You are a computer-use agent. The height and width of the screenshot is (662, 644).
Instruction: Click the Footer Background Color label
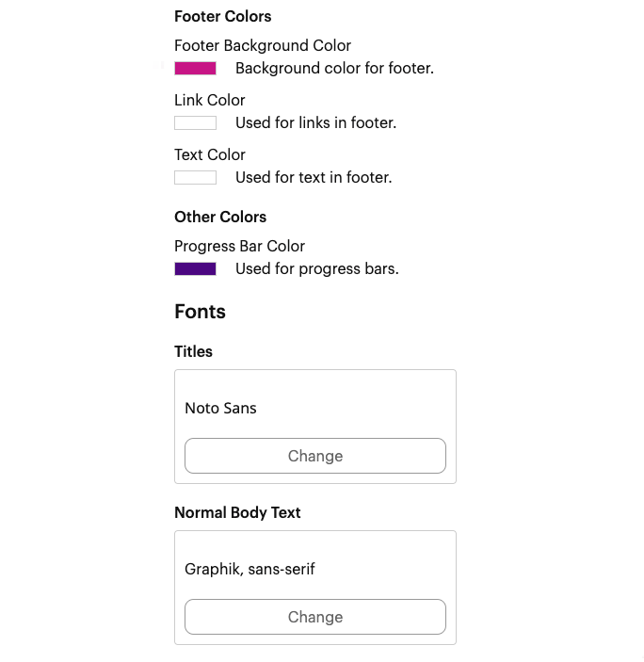(x=263, y=45)
